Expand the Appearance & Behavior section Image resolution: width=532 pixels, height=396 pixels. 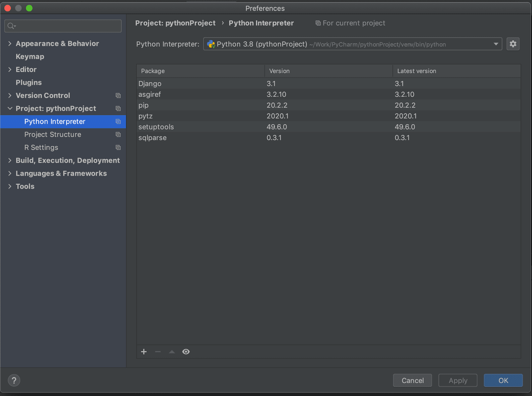10,44
